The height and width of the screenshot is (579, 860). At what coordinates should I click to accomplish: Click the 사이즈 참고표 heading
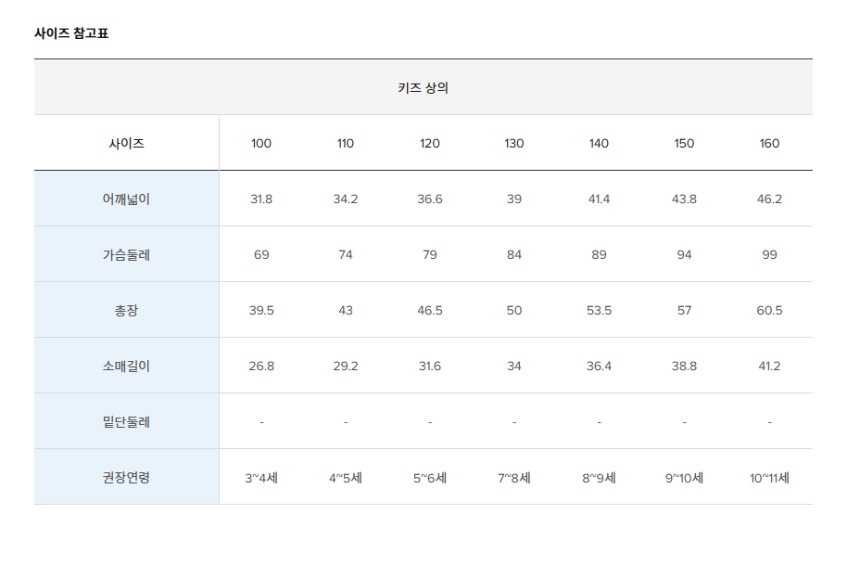tap(71, 33)
